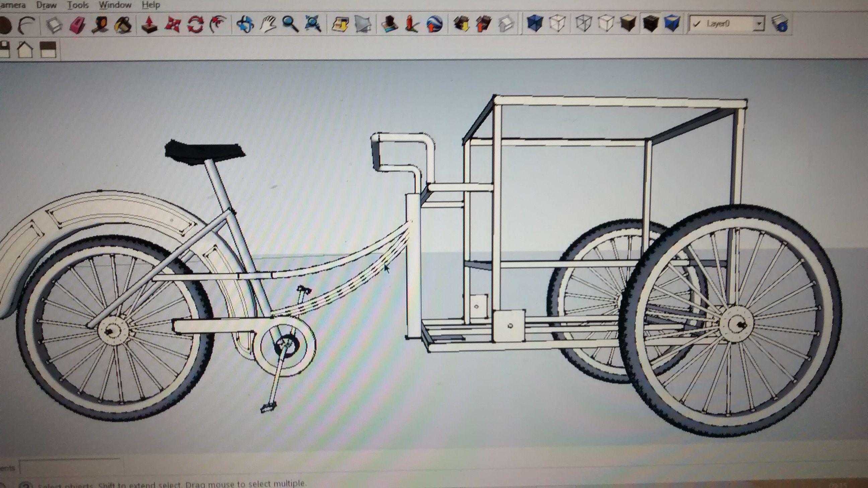
Task: Select the Rotate tool
Action: [196, 24]
